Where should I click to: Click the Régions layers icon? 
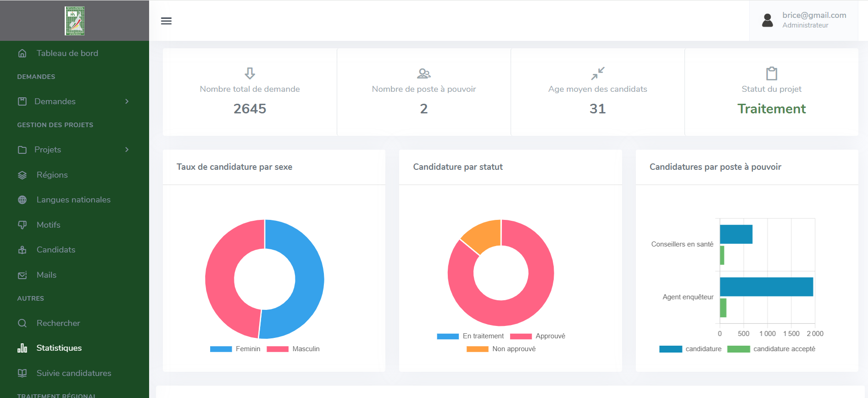click(22, 175)
